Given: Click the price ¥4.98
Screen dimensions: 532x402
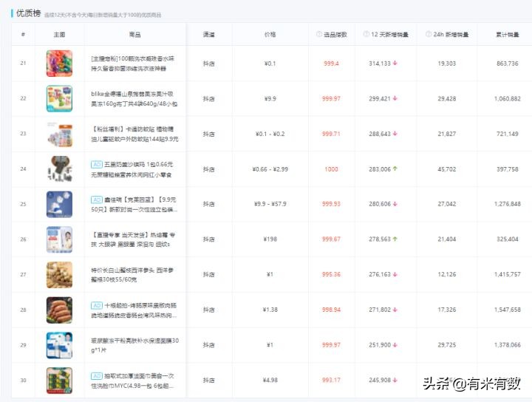Looking at the screenshot, I should point(270,381).
